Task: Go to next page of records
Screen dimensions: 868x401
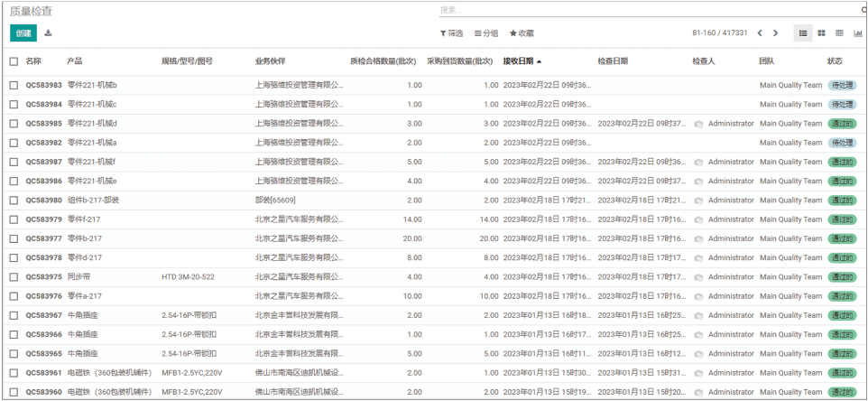Action: (775, 33)
